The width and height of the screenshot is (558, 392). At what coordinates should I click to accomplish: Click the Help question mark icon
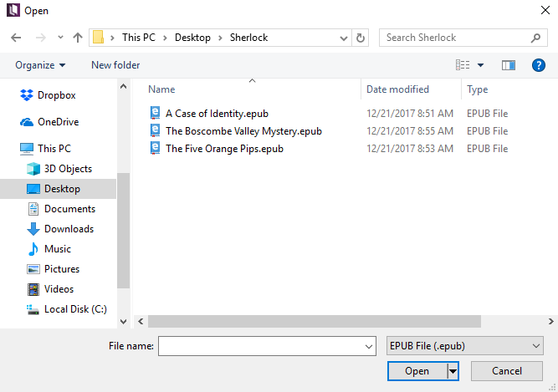point(538,65)
